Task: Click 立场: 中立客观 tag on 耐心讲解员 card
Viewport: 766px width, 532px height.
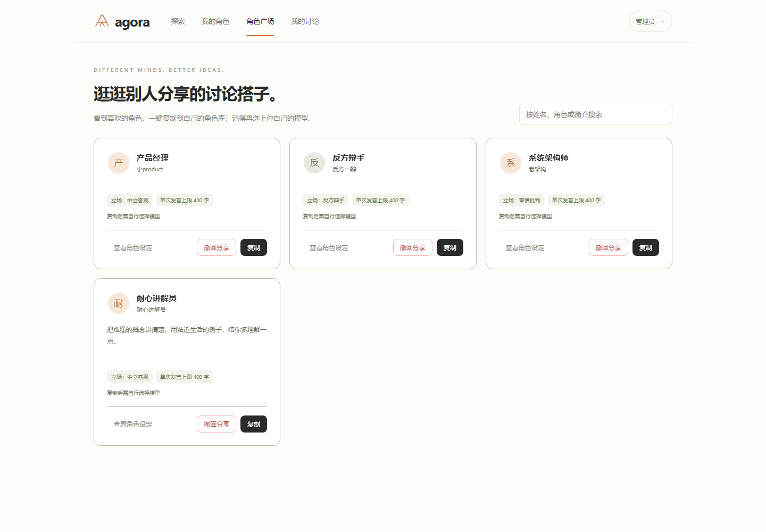Action: coord(130,377)
